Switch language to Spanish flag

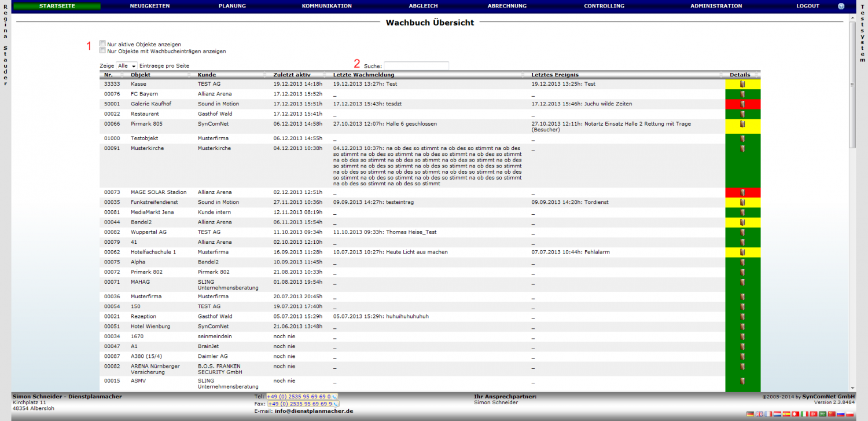tap(786, 414)
